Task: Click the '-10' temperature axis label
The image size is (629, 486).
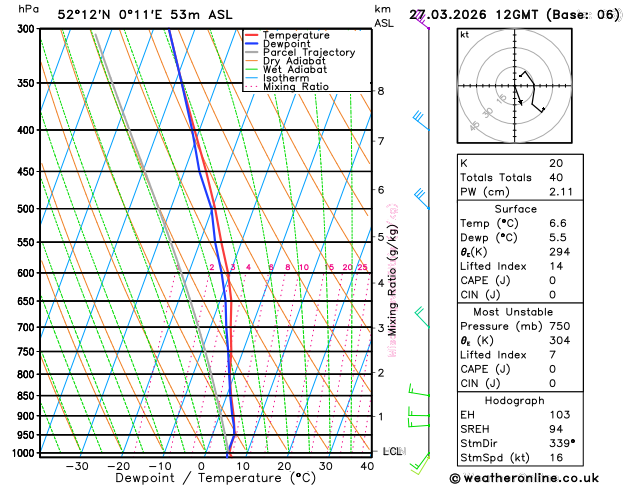Action: (160, 466)
